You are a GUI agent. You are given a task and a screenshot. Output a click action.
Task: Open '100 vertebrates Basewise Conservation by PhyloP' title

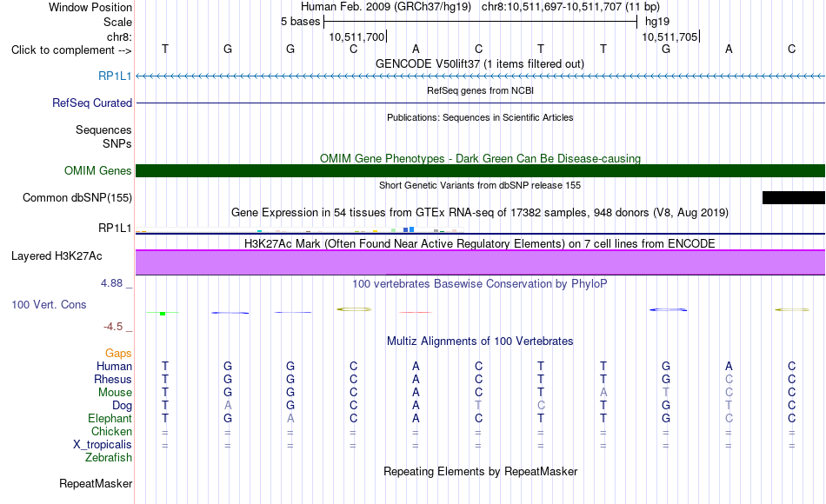480,284
